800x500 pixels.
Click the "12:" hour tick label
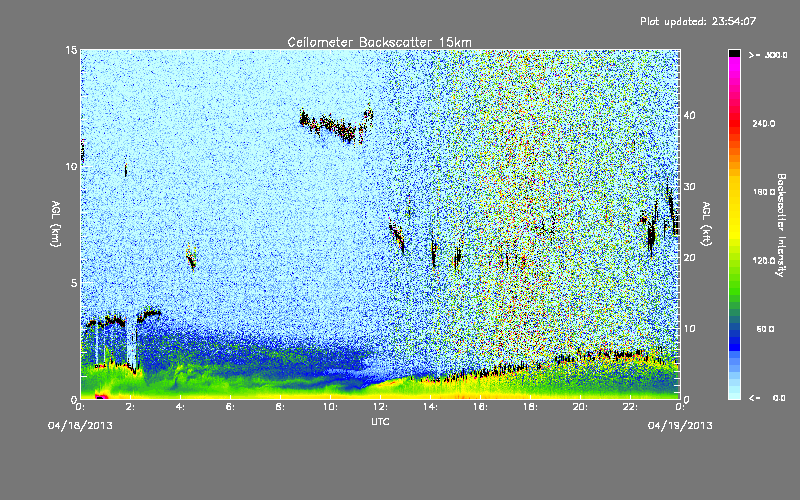click(x=380, y=407)
